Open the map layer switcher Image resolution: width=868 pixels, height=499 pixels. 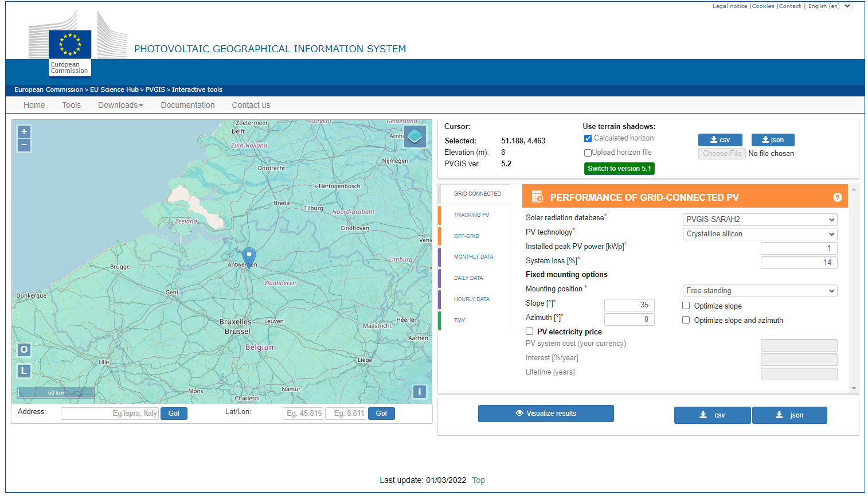pyautogui.click(x=415, y=137)
